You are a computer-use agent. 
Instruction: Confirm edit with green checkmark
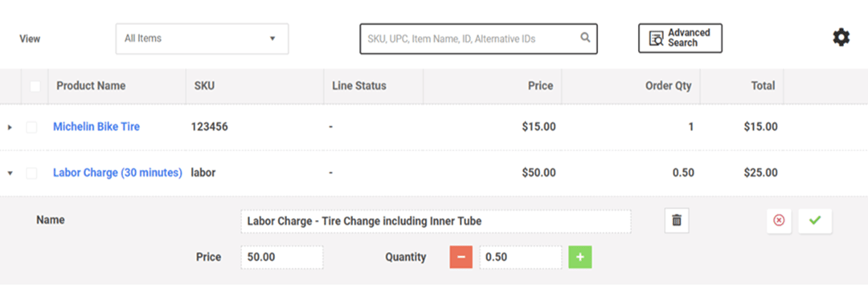coord(815,220)
